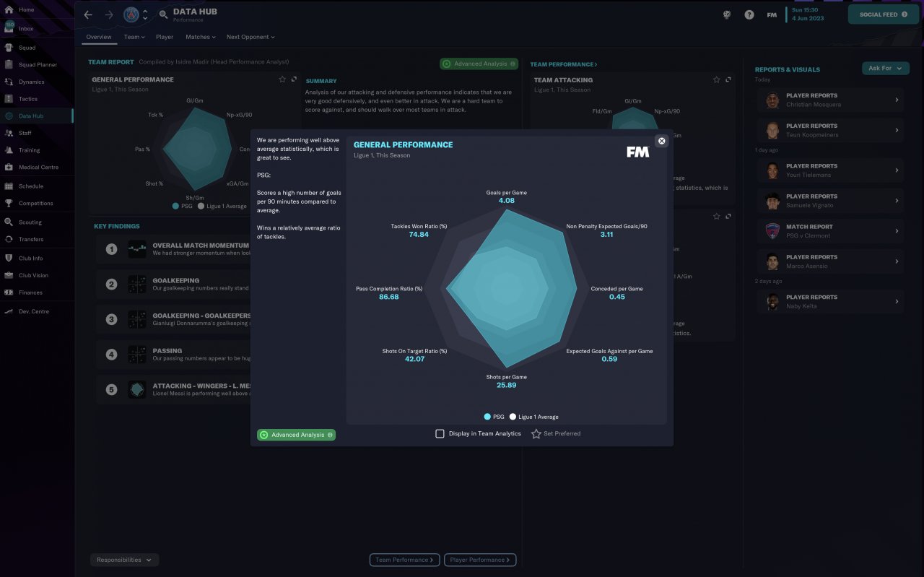Select Data Hub in the sidebar

point(36,116)
